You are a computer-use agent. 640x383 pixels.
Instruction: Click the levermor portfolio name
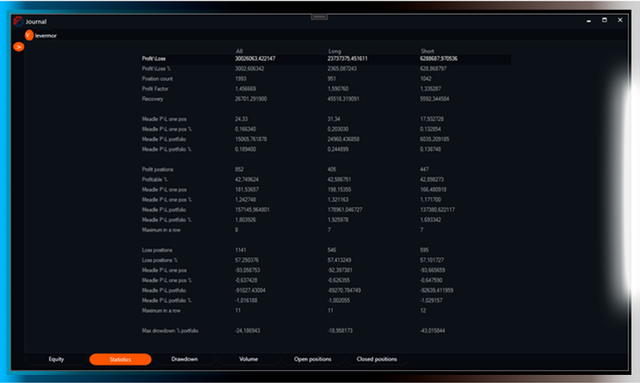tap(46, 36)
